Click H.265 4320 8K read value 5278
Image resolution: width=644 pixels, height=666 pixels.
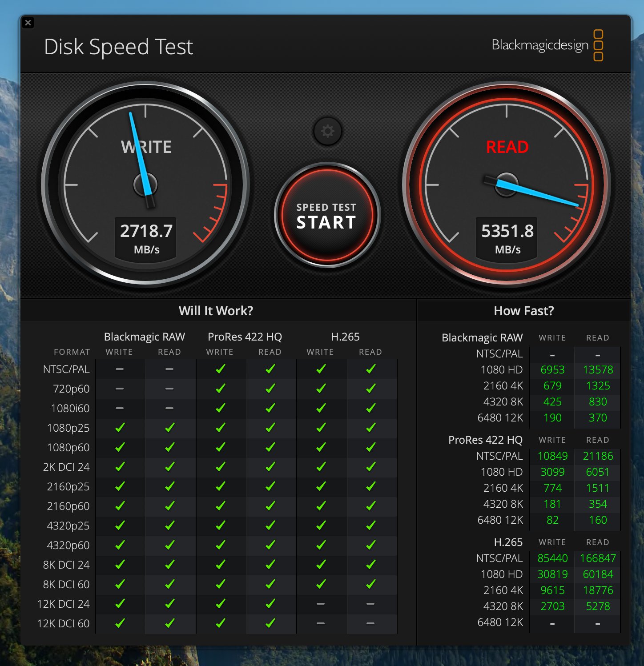point(598,606)
